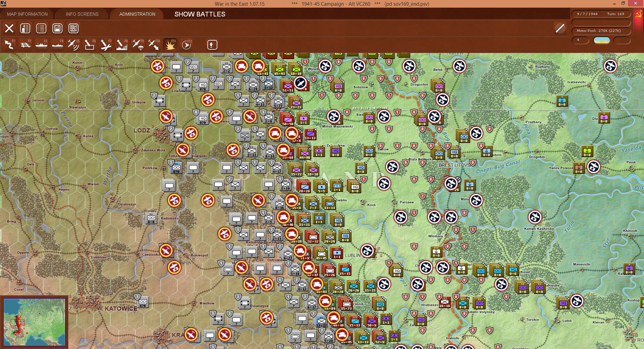Select the F6 bomb unit mode

point(90,45)
